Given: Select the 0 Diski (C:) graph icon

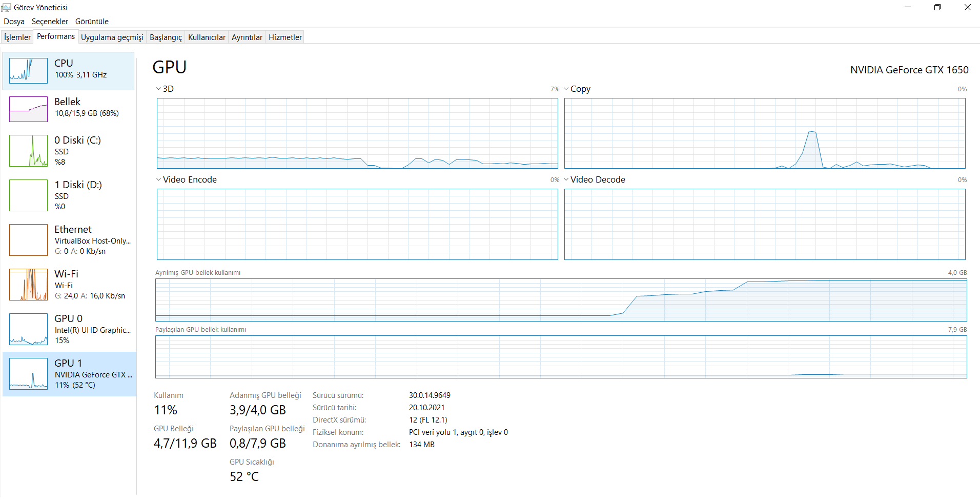Looking at the screenshot, I should coord(28,151).
